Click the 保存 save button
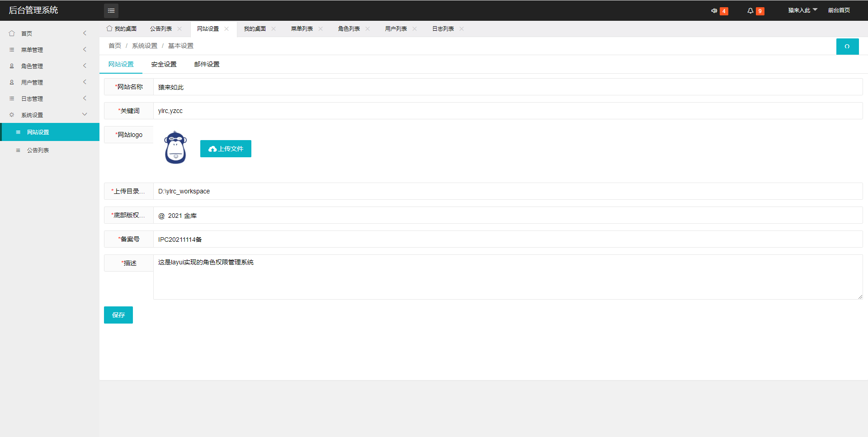 (x=118, y=315)
